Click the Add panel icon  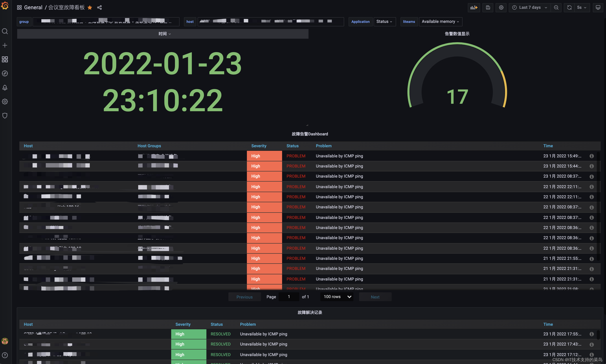(474, 8)
